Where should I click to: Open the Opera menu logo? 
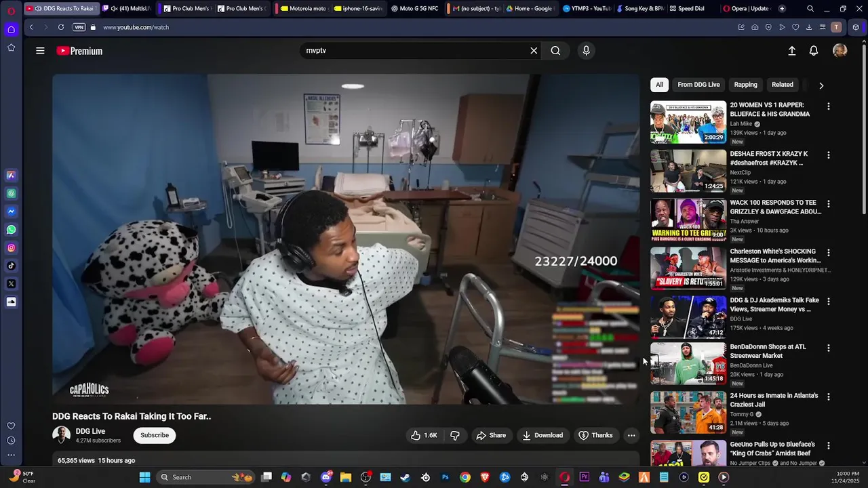[x=11, y=10]
